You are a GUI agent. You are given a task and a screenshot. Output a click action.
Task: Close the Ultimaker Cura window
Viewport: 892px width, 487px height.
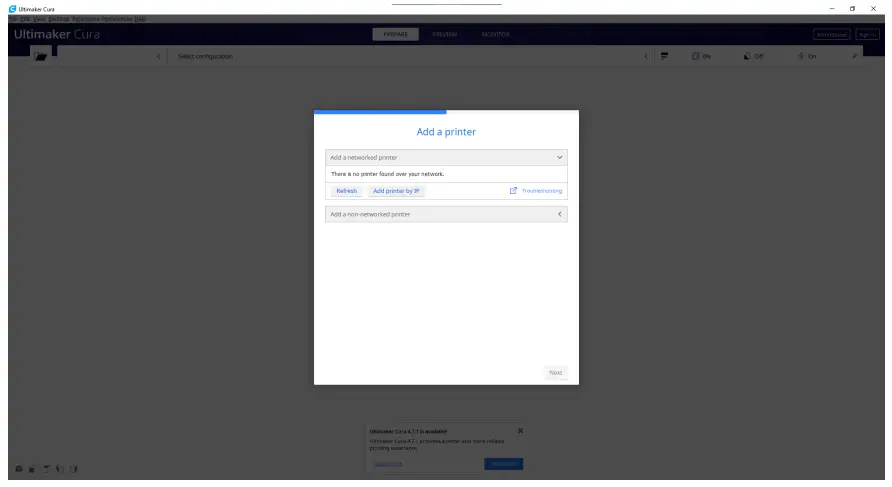pos(873,9)
